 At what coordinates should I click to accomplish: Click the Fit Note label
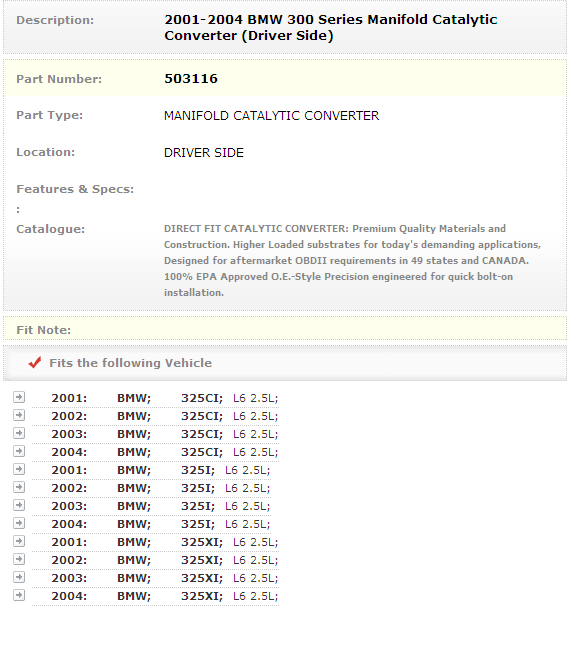click(44, 330)
